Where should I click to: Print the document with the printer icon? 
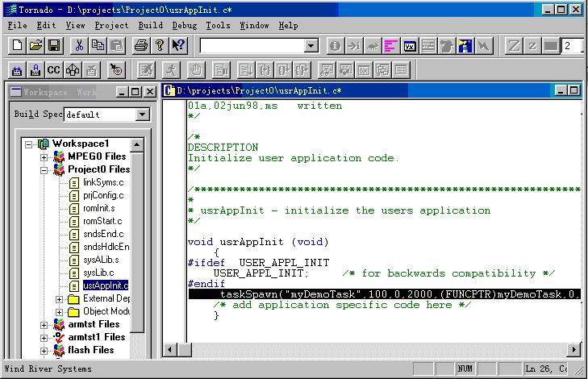141,46
